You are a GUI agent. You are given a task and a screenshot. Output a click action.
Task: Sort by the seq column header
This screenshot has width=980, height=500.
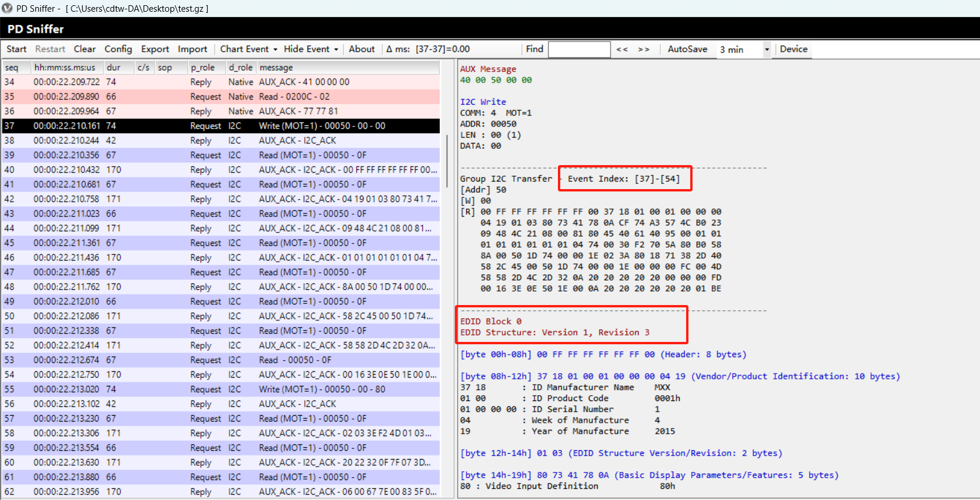point(12,68)
